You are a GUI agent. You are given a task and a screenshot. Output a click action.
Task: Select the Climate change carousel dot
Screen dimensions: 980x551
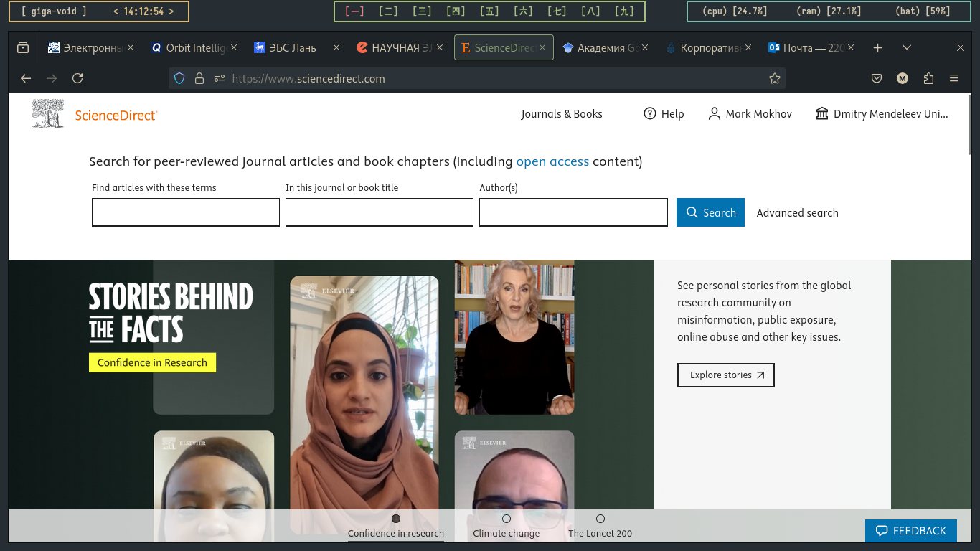507,519
